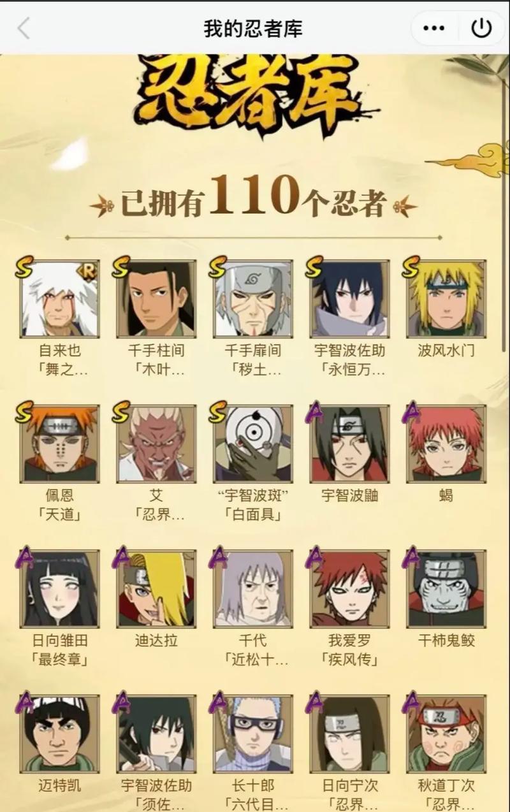Viewport: 510px width, 812px height.
Task: Open the 波风水门 ninja card
Action: pyautogui.click(x=446, y=298)
